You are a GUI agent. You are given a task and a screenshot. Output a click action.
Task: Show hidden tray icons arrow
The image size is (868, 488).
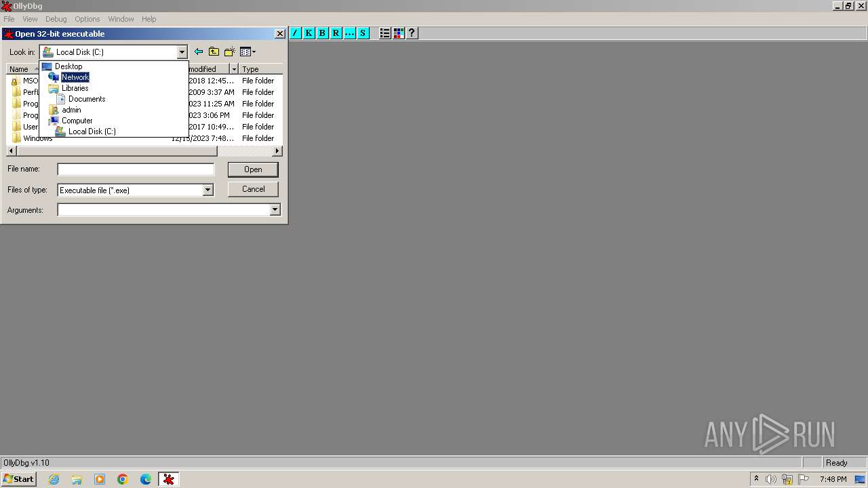coord(756,479)
